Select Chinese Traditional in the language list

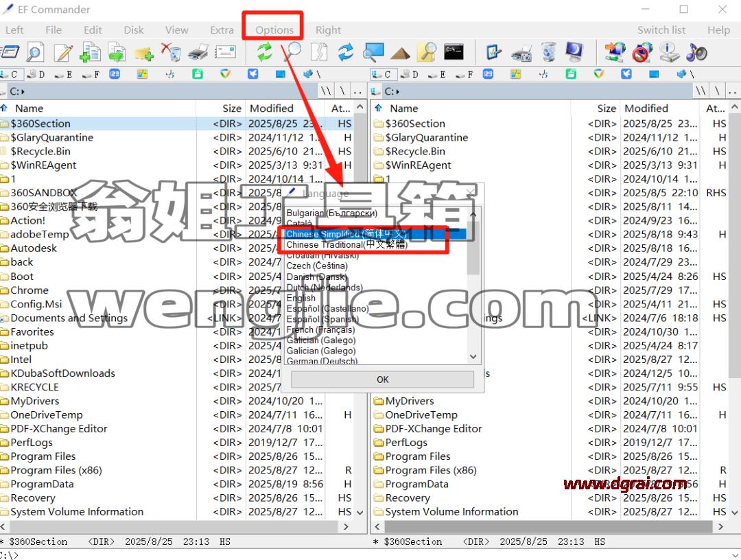(375, 244)
